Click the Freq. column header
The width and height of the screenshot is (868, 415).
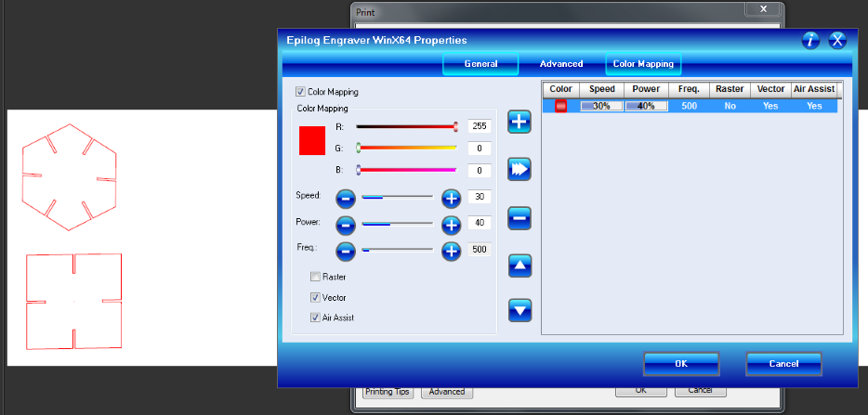pos(689,89)
